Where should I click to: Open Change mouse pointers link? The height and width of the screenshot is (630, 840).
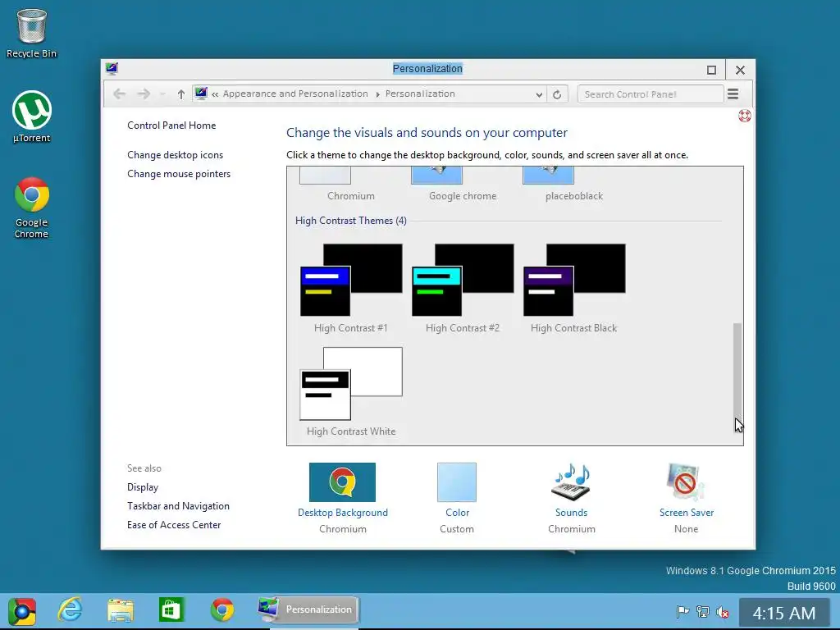179,174
